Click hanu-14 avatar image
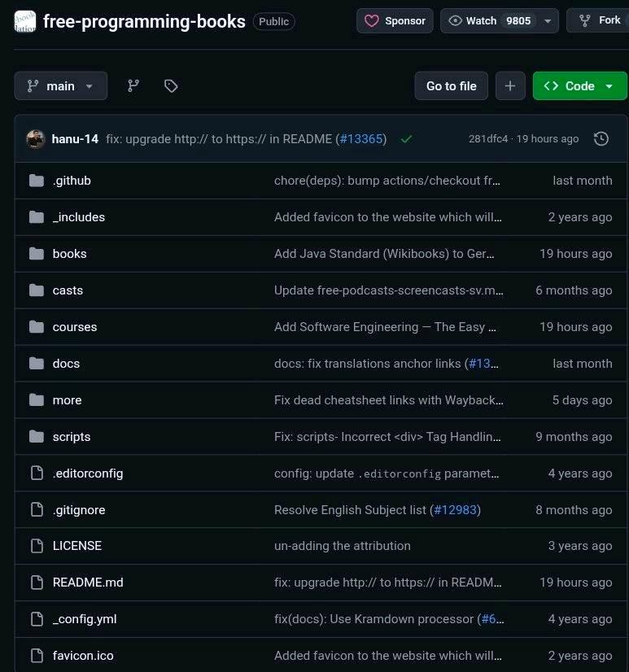 point(36,139)
